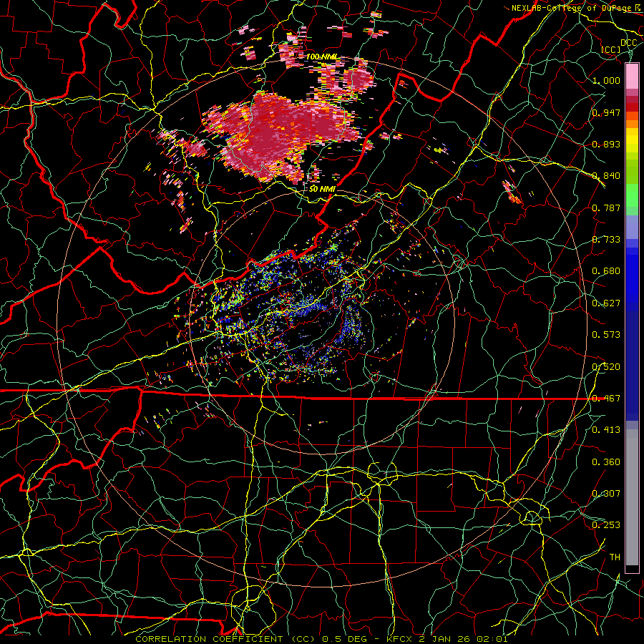Click the 0.787 scale value
This screenshot has height=644, width=644.
(x=606, y=208)
